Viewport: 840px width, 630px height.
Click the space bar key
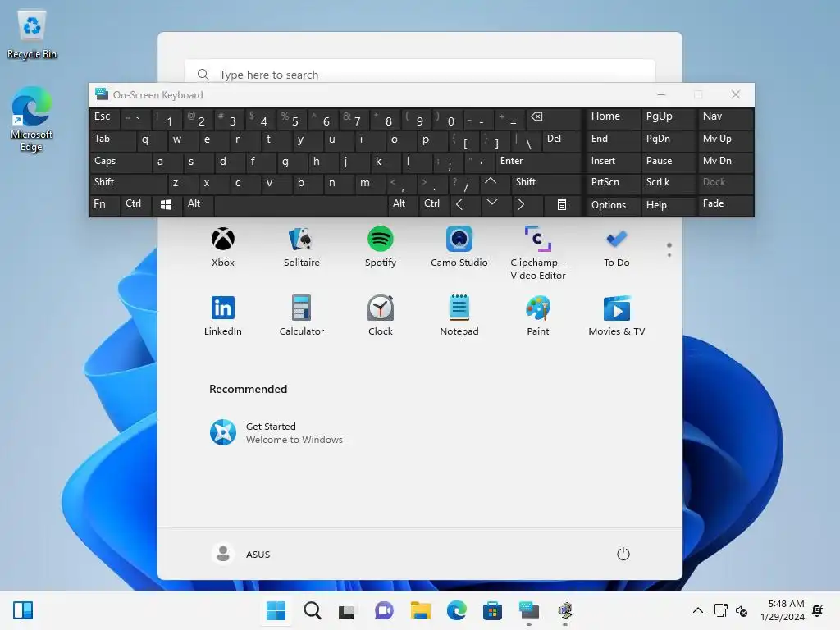[x=300, y=204]
